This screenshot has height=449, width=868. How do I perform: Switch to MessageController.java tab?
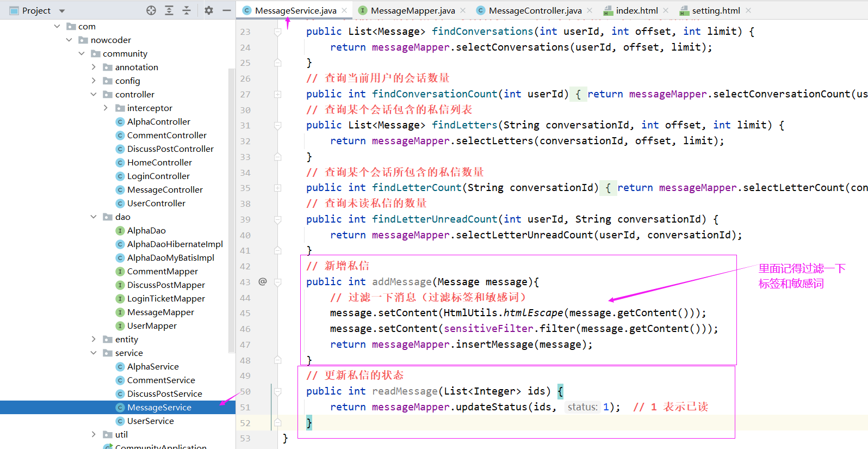[x=535, y=10]
